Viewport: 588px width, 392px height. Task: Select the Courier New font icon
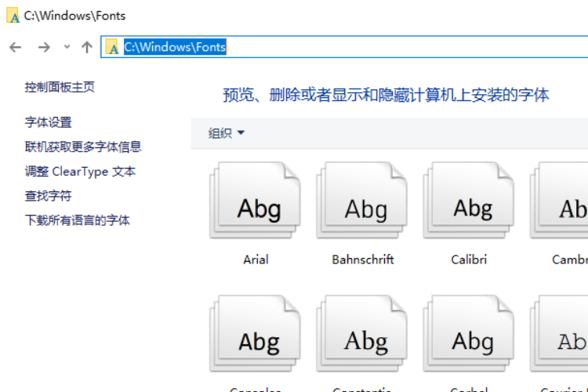tap(559, 333)
